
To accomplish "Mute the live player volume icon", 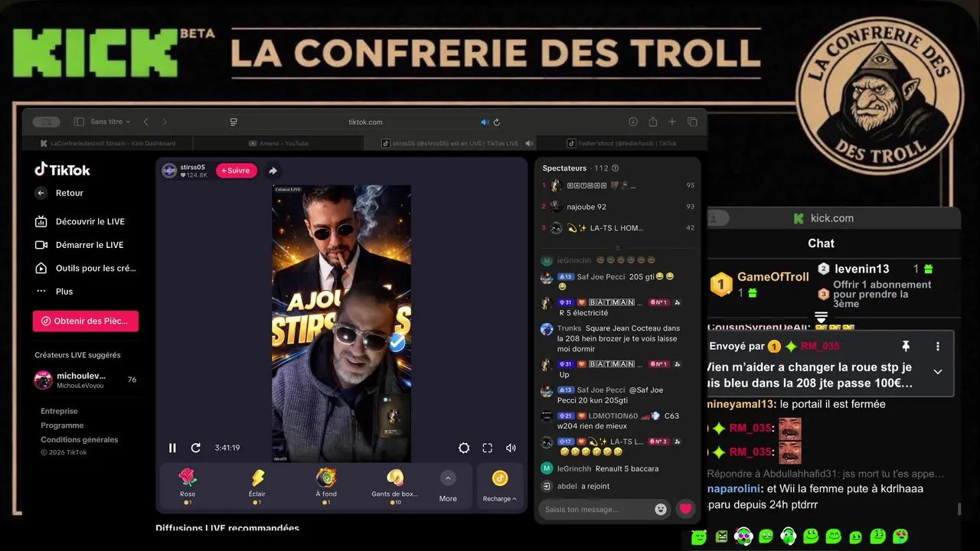I will click(x=511, y=448).
